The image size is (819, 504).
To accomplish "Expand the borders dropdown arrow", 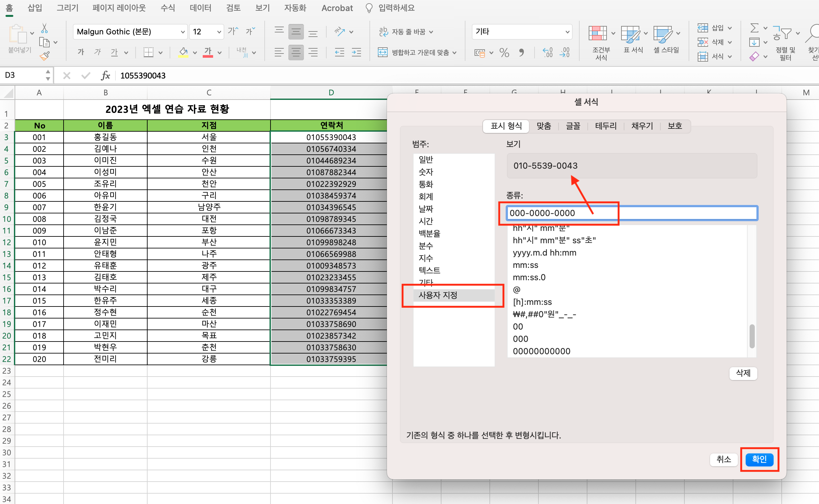I will point(160,53).
